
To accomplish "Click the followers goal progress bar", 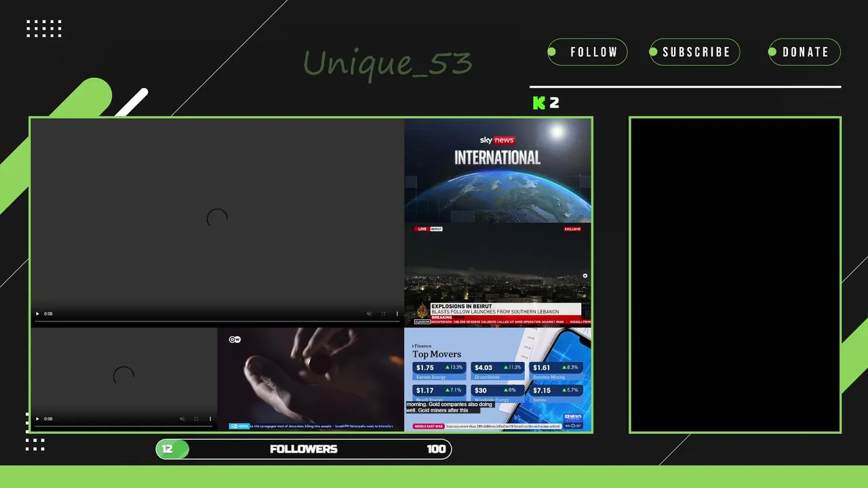I will pyautogui.click(x=304, y=449).
